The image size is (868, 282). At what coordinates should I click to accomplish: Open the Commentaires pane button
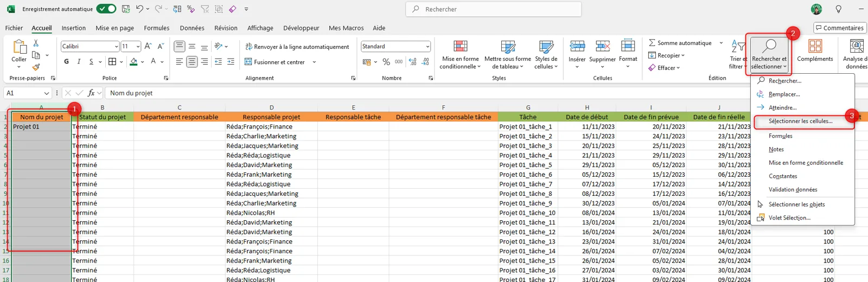840,28
